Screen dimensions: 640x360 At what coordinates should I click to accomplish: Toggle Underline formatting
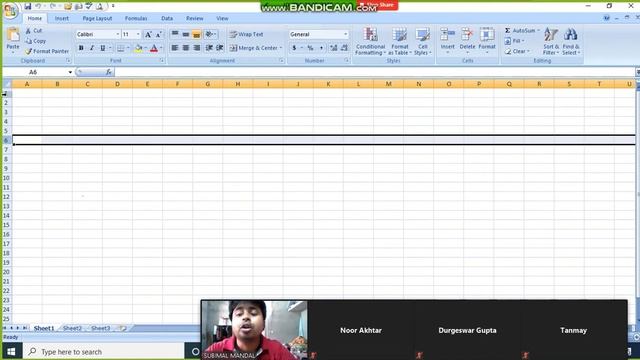click(102, 48)
